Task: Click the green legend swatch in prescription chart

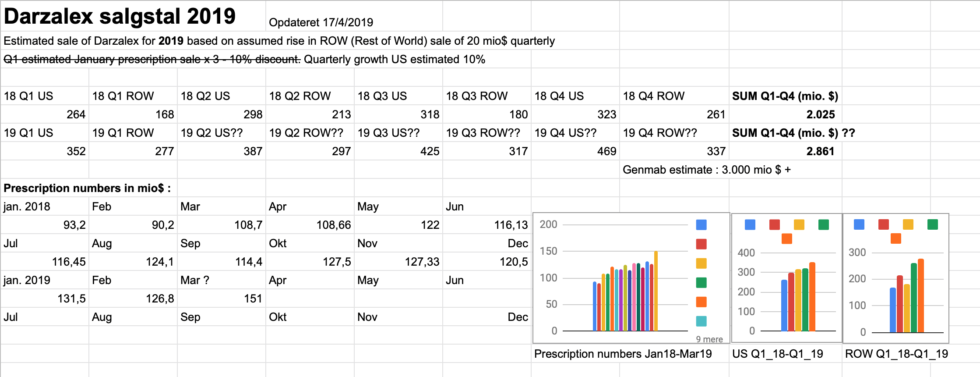Action: coord(701,283)
